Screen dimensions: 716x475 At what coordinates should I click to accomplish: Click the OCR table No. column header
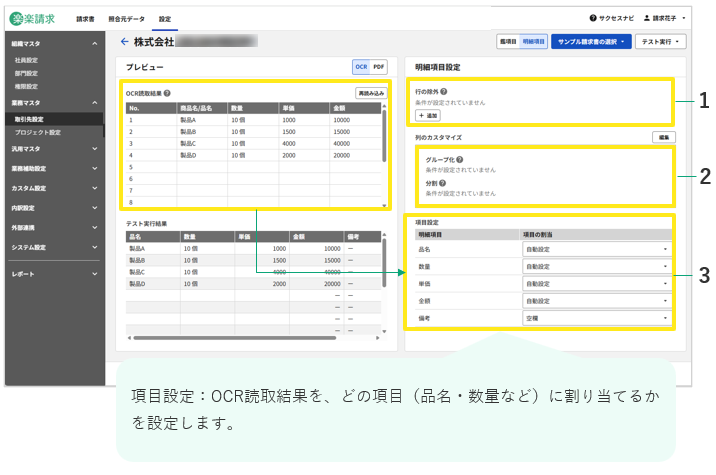152,108
